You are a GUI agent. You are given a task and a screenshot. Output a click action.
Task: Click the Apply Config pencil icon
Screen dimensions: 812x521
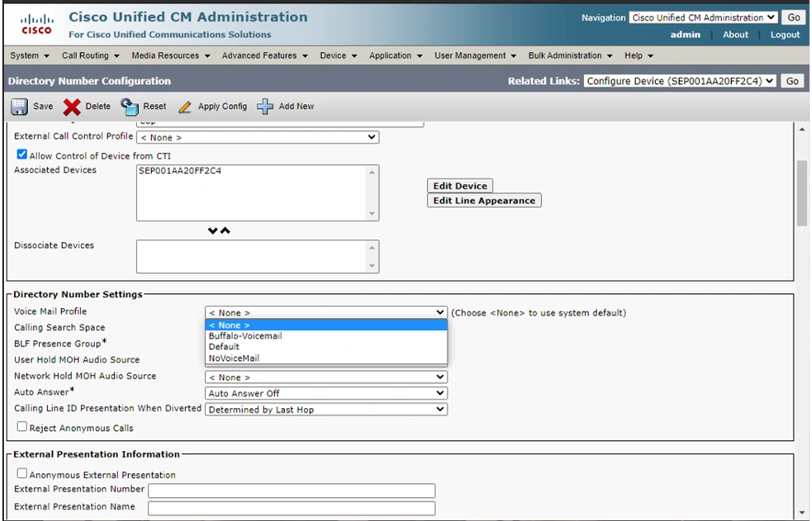(185, 107)
